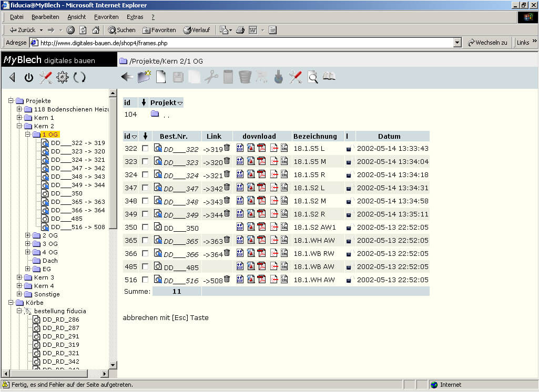This screenshot has width=539, height=392.
Task: Download PDF file for row 347
Action: pos(261,188)
